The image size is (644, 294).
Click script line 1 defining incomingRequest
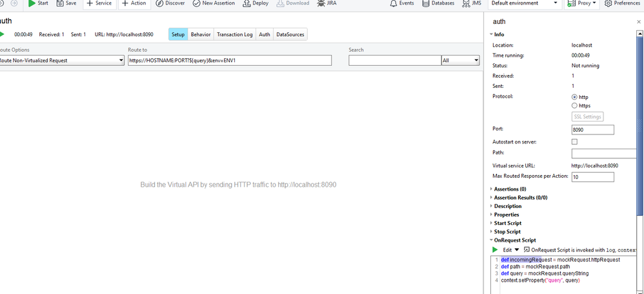coord(560,260)
